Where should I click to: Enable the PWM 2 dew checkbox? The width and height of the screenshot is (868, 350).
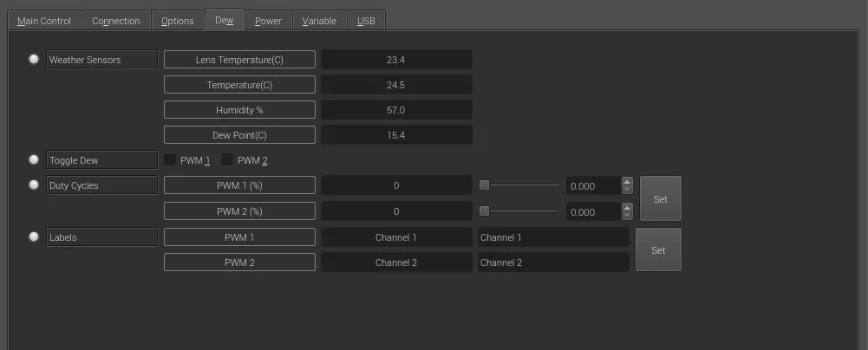(227, 160)
